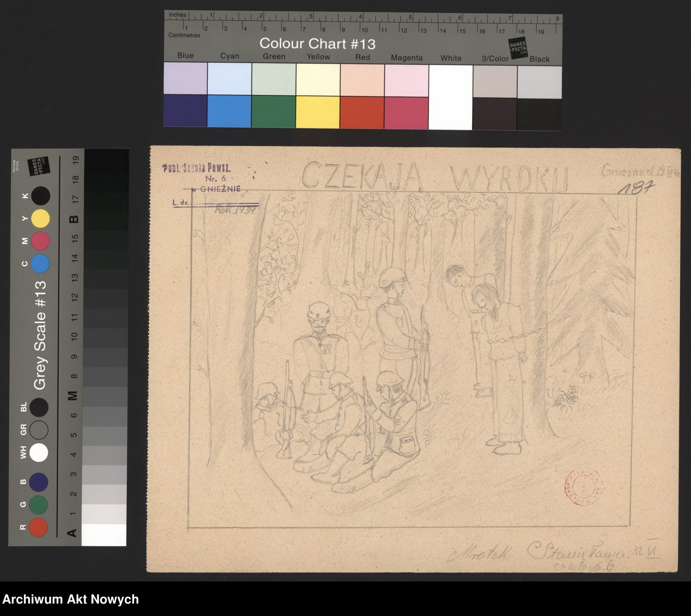The height and width of the screenshot is (616, 691).
Task: Click the white step of the grey scale
Action: [104, 535]
